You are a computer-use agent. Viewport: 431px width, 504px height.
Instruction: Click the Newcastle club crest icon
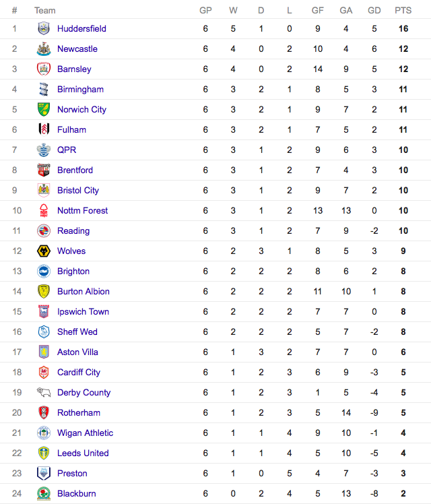(44, 49)
